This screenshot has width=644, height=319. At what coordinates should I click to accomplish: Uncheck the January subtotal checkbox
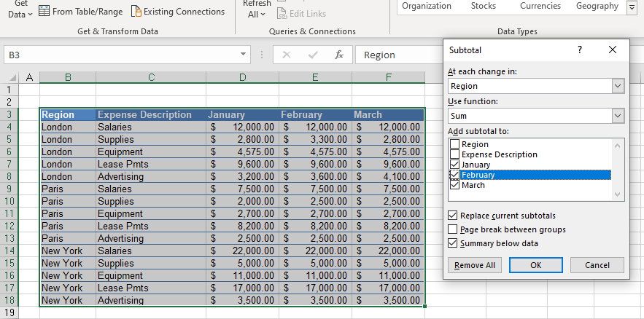coord(455,165)
